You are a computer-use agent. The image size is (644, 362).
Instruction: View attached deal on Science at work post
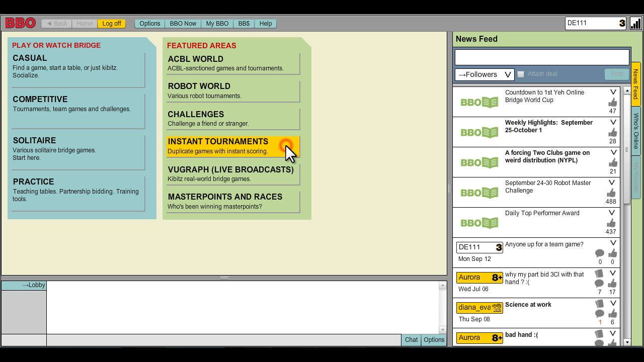tap(599, 304)
